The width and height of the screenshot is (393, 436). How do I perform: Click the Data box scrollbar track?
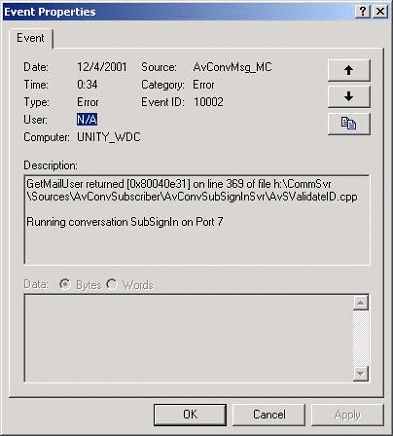(360, 338)
